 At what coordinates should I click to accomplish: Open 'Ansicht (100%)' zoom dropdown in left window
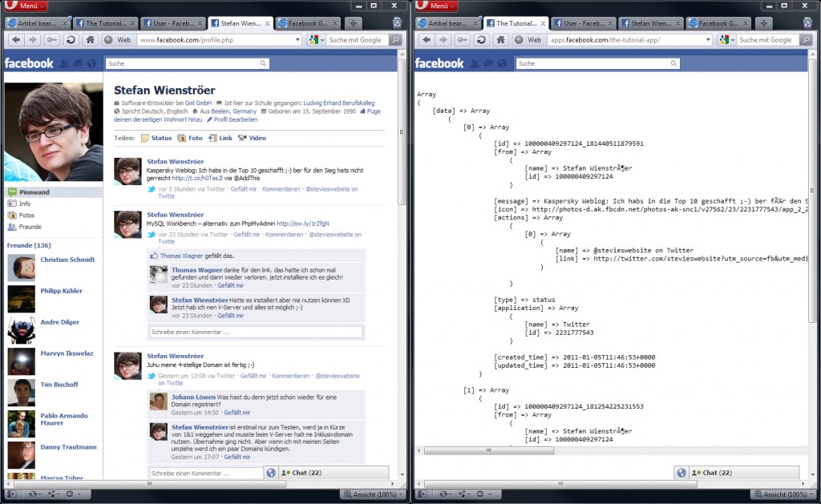(374, 494)
